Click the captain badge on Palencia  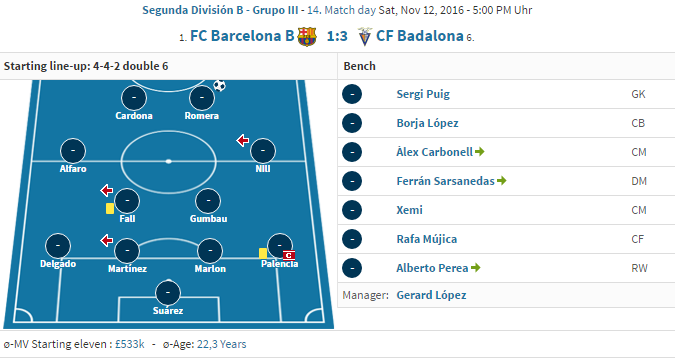point(289,255)
